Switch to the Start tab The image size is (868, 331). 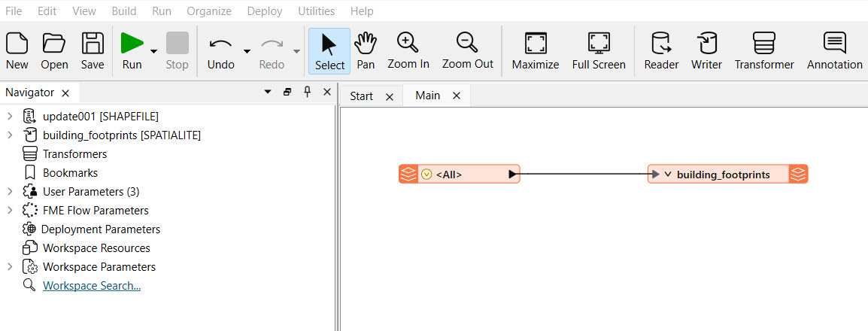[x=362, y=96]
